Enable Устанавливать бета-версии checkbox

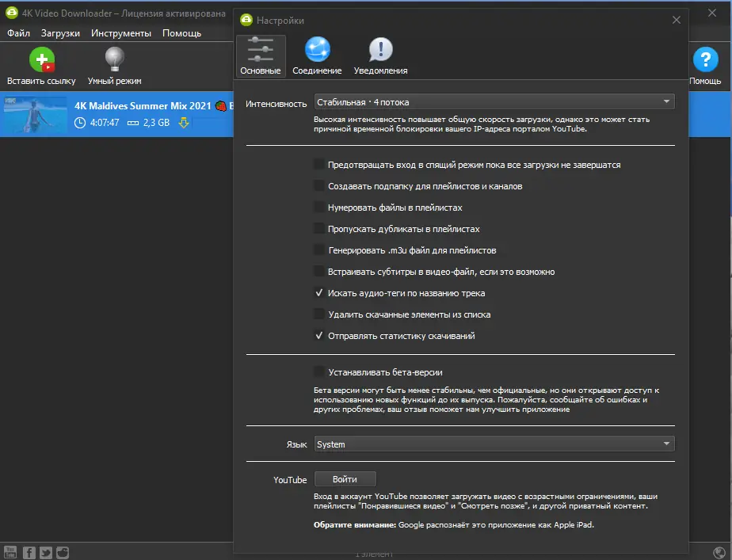click(x=318, y=372)
